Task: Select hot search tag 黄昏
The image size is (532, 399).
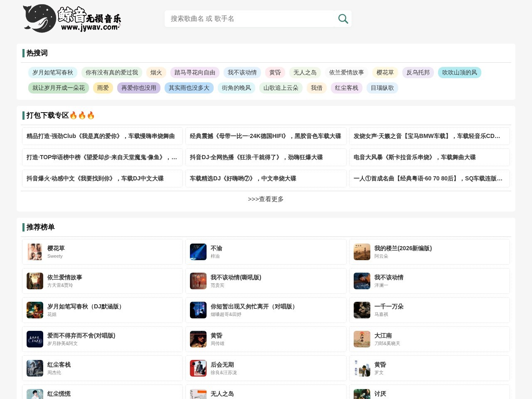Action: [x=275, y=72]
